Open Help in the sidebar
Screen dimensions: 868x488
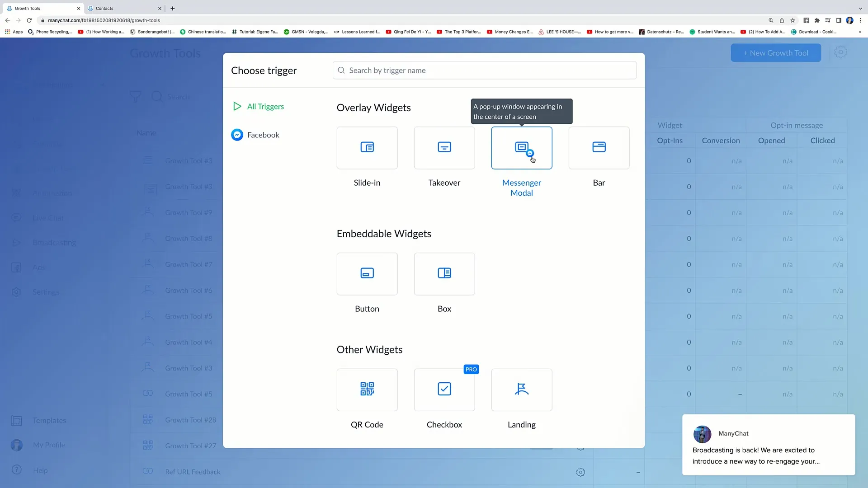pyautogui.click(x=30, y=470)
